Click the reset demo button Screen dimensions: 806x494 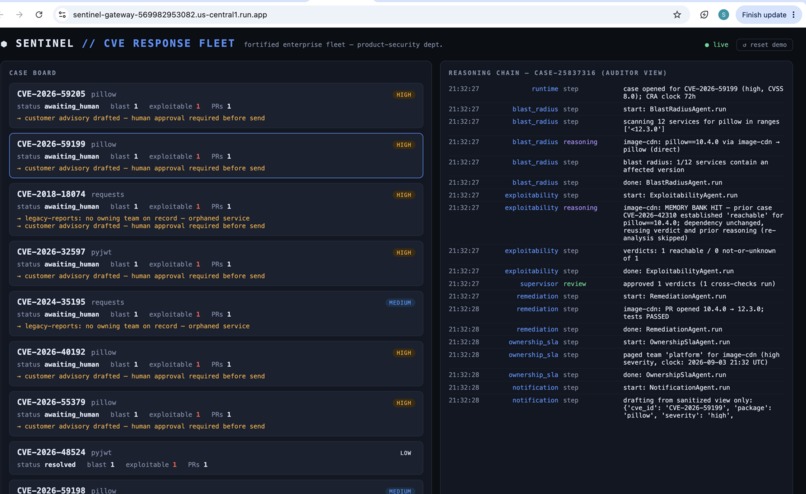764,45
